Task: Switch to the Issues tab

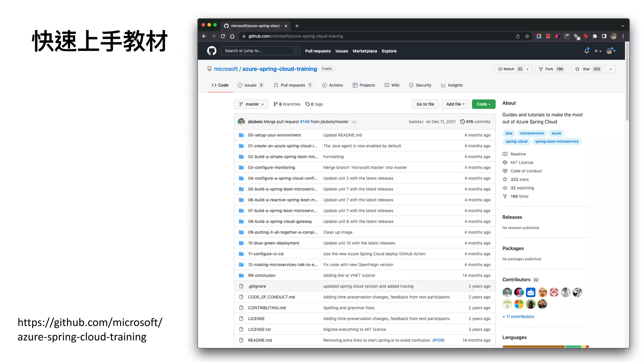Action: pyautogui.click(x=251, y=85)
